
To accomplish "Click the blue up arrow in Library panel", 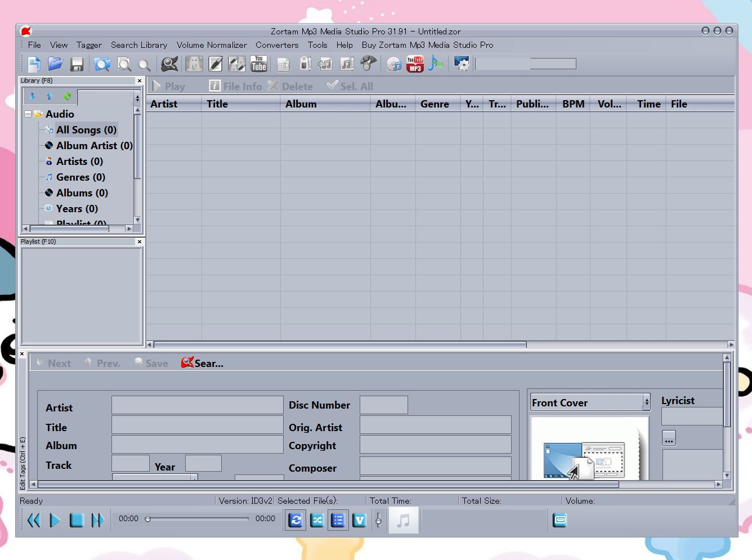I will [x=49, y=96].
